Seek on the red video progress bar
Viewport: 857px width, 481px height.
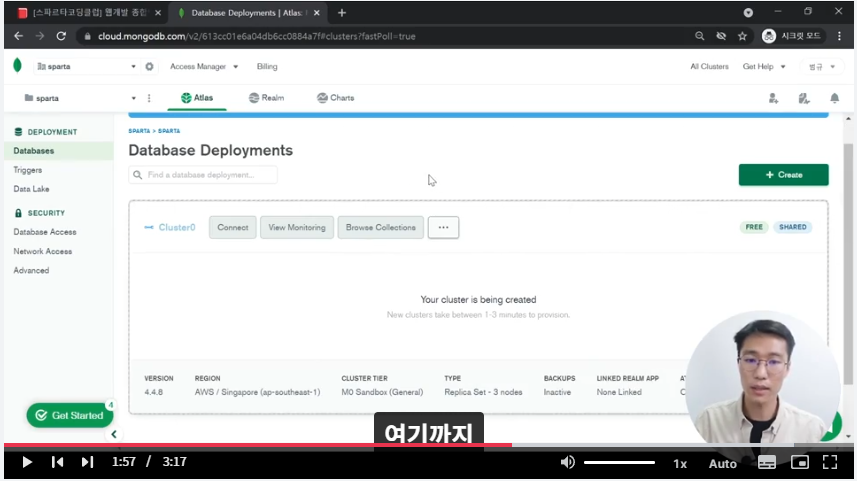tap(257, 445)
